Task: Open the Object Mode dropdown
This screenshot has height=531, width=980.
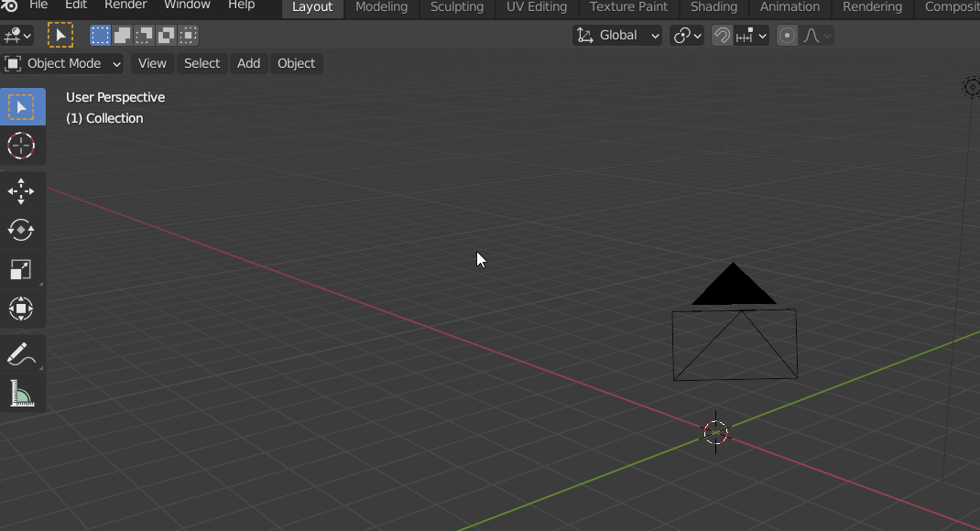Action: pos(62,63)
